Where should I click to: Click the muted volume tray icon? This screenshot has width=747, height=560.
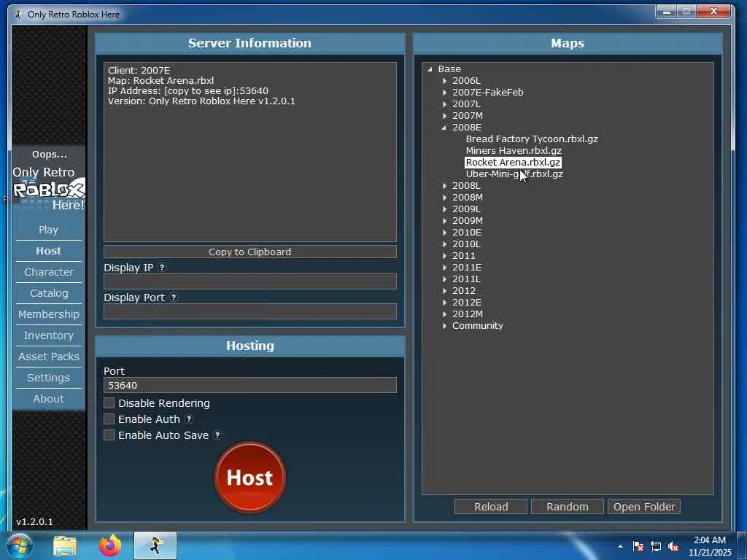click(x=673, y=547)
